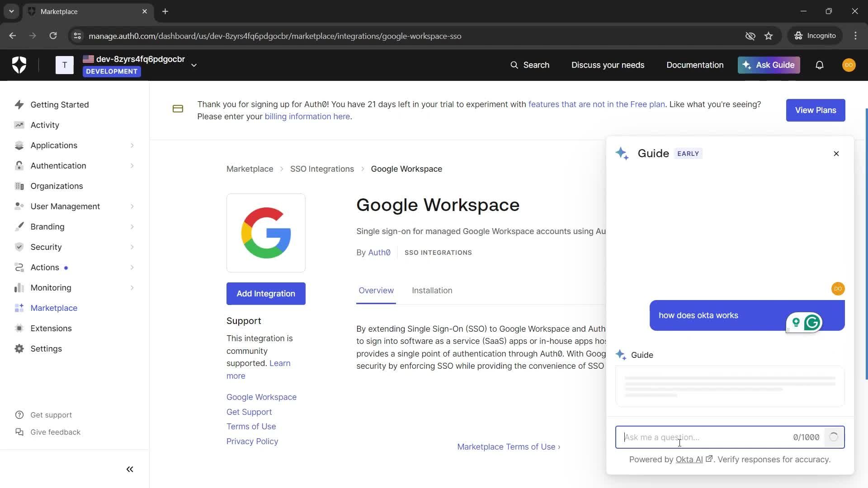
Task: Reload the page
Action: pyautogui.click(x=53, y=36)
